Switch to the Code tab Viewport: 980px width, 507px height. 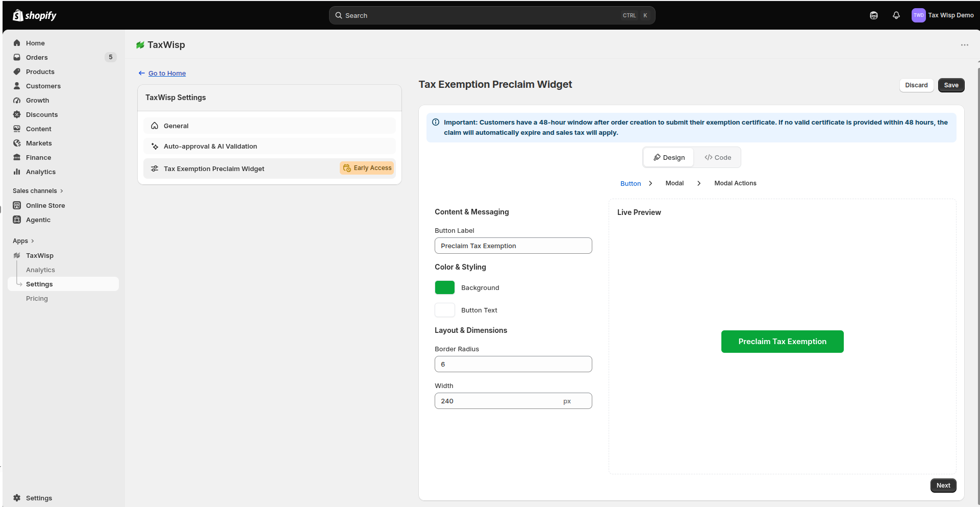point(717,157)
